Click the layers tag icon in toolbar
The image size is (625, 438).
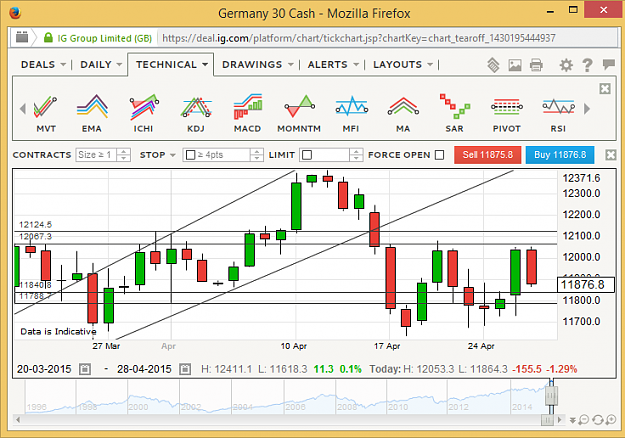(493, 65)
